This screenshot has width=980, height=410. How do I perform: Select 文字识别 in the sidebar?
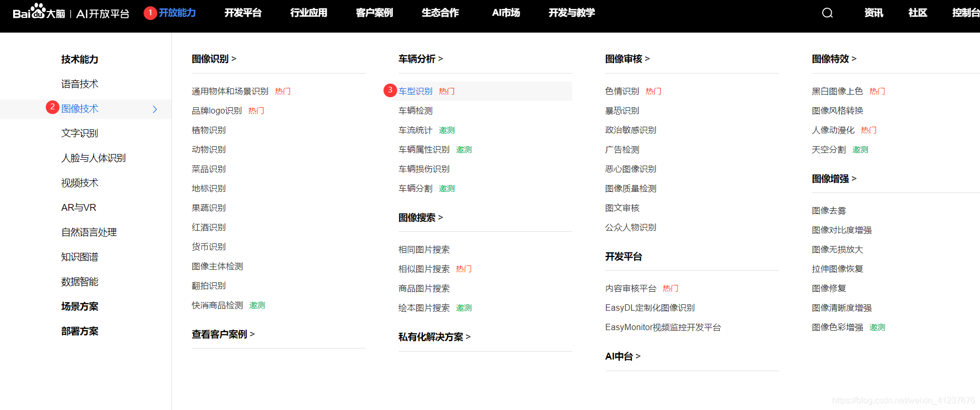pyautogui.click(x=80, y=134)
